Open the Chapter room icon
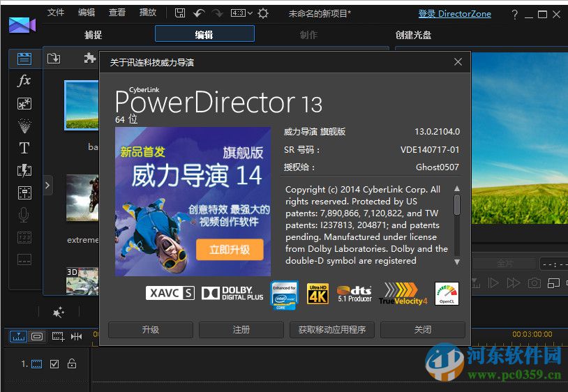 24,238
